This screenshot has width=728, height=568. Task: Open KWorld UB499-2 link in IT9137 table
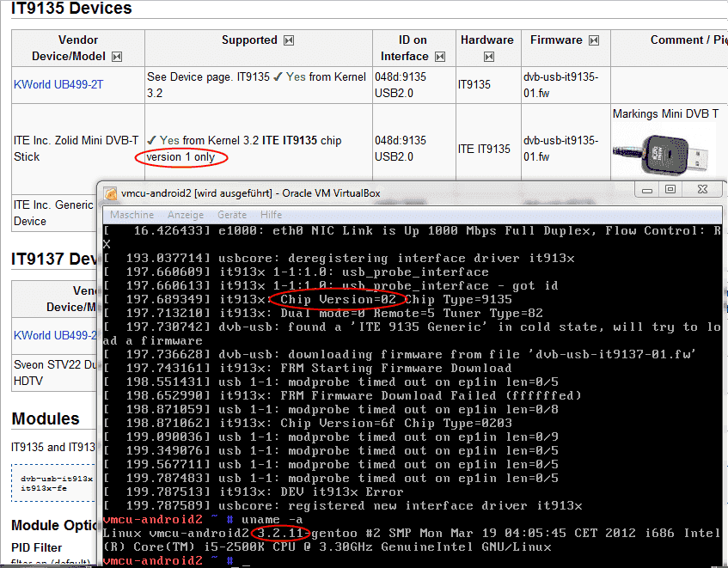pyautogui.click(x=55, y=335)
